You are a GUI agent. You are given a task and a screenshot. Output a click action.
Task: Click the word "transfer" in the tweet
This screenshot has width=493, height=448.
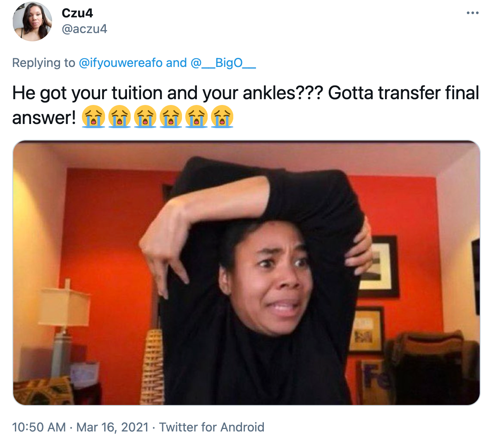pyautogui.click(x=409, y=93)
